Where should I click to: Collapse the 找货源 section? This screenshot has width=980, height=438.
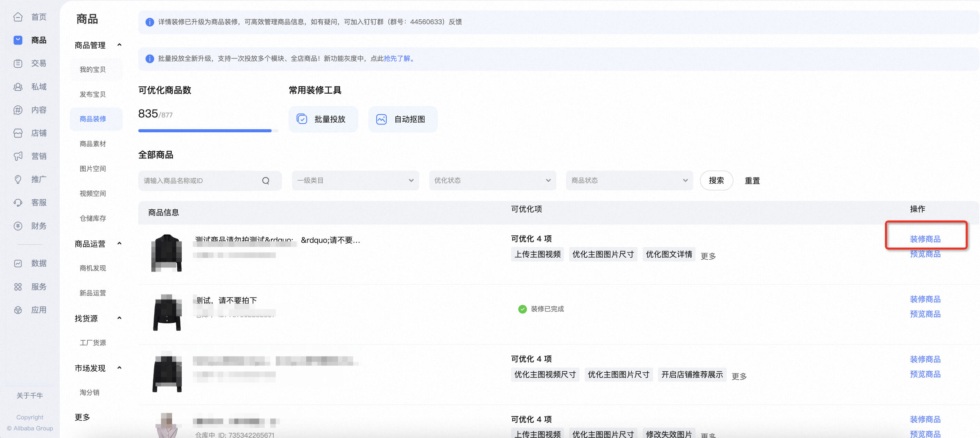pyautogui.click(x=120, y=318)
